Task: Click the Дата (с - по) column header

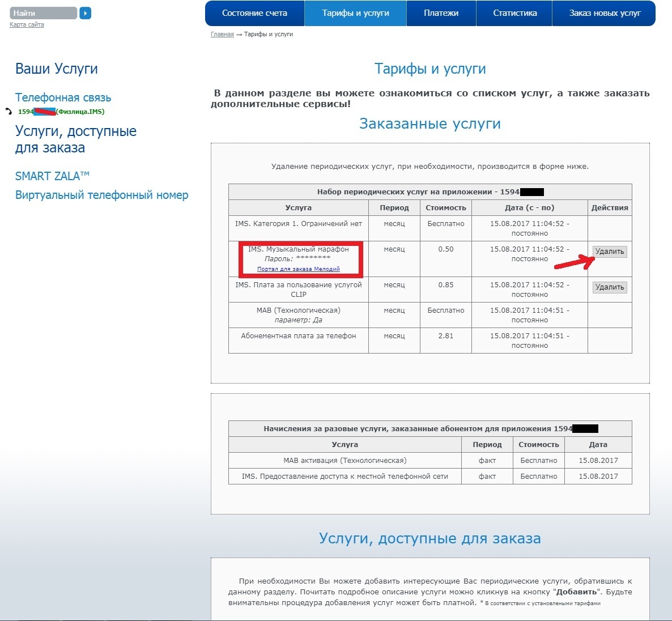Action: point(529,208)
